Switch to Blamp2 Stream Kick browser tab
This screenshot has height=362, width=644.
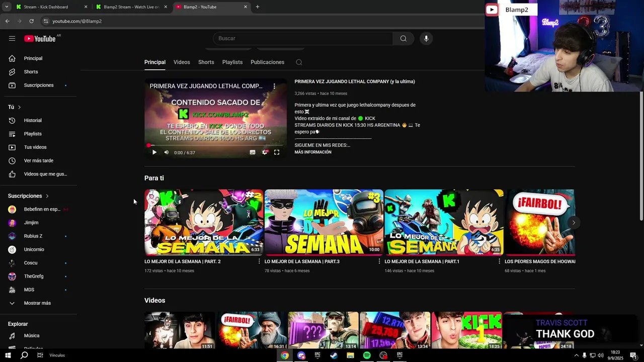(x=131, y=7)
